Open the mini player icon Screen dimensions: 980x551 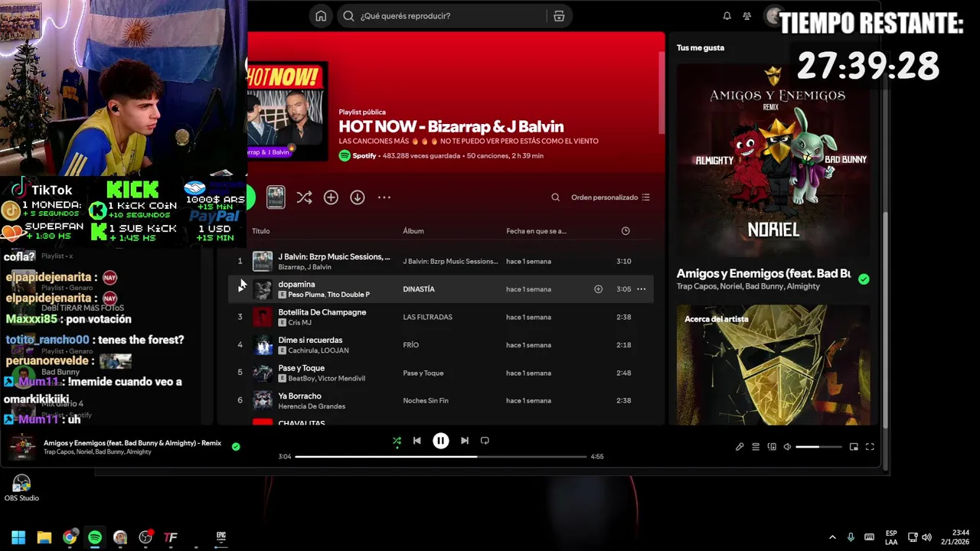854,447
